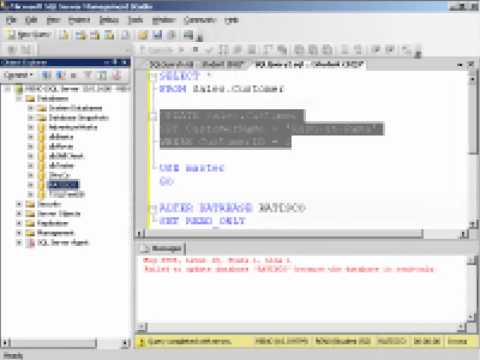Click the Parse checkmark icon
The height and width of the screenshot is (360, 480).
pyautogui.click(x=209, y=50)
